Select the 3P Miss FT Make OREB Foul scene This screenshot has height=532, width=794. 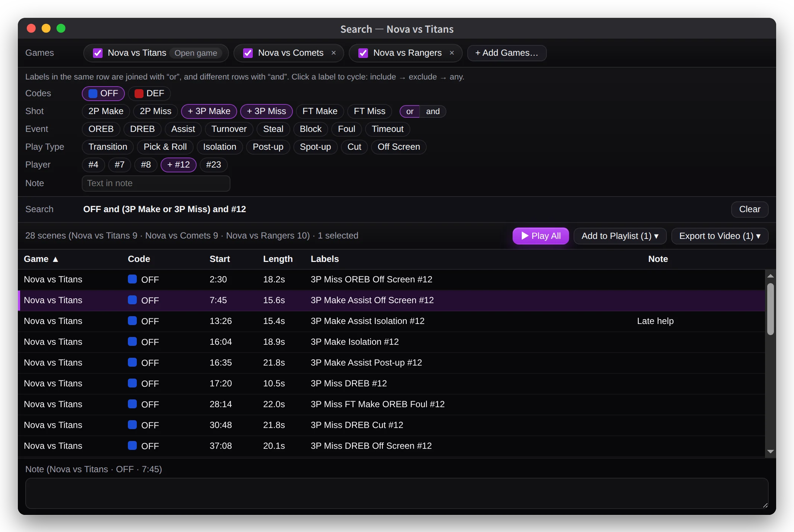point(391,404)
